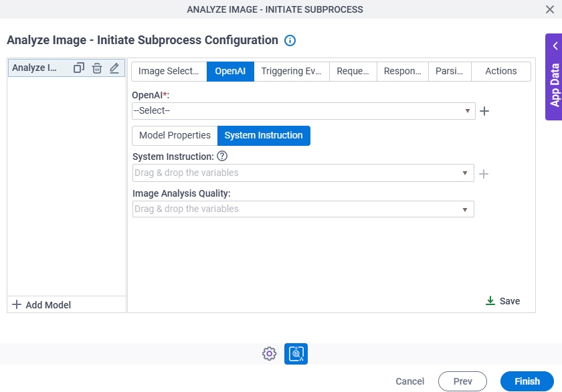This screenshot has height=392, width=562.
Task: Open the Reque... tab
Action: pos(353,72)
